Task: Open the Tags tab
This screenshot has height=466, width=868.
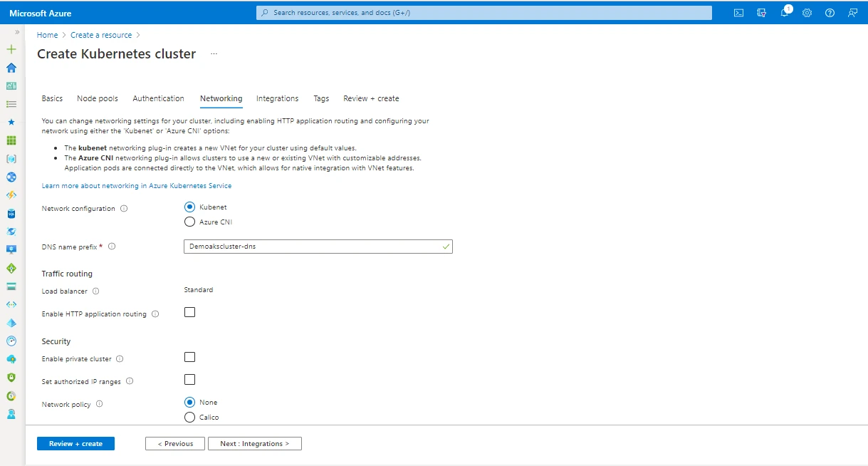Action: [320, 98]
